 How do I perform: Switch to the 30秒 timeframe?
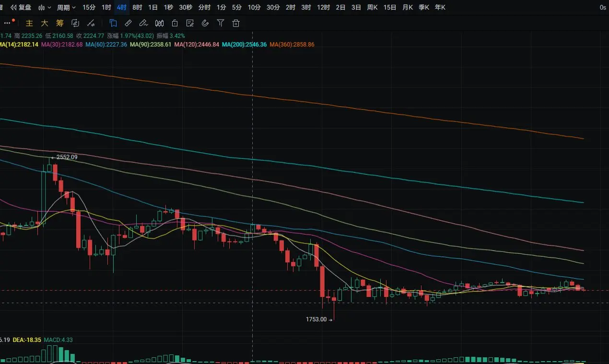[186, 7]
